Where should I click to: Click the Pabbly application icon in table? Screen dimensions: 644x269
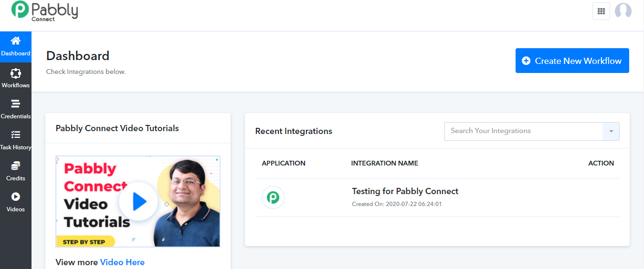click(x=273, y=197)
